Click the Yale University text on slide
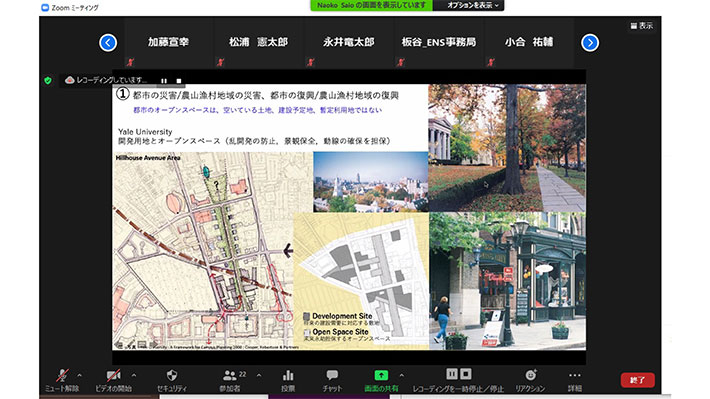 pos(145,131)
